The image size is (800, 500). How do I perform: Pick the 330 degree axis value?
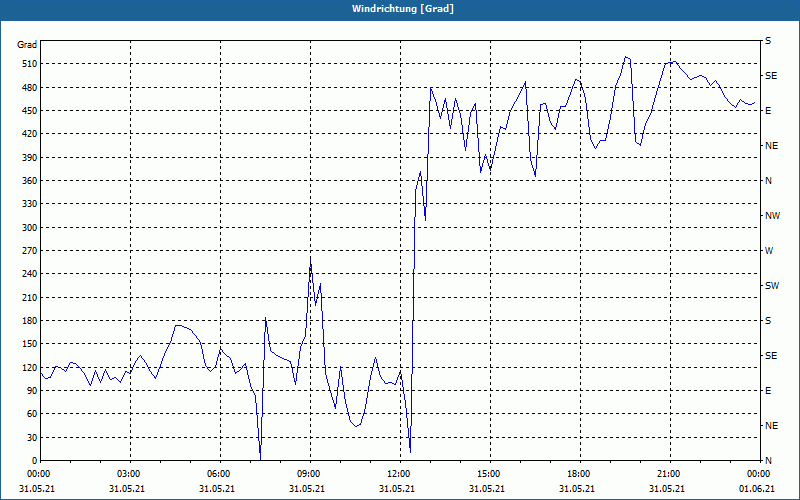click(x=30, y=204)
